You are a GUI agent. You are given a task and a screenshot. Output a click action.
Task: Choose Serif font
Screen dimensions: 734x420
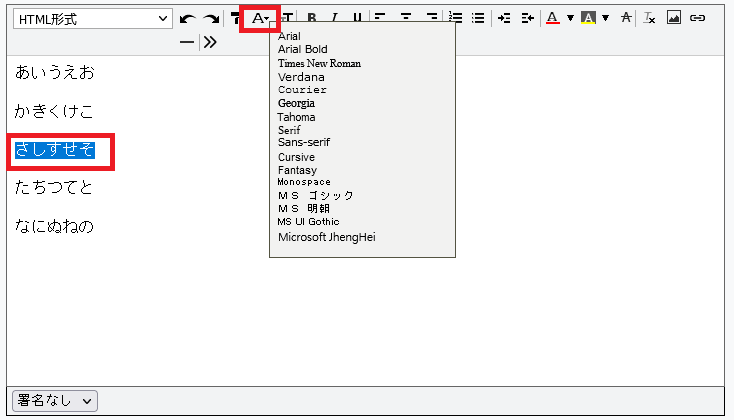pos(289,130)
